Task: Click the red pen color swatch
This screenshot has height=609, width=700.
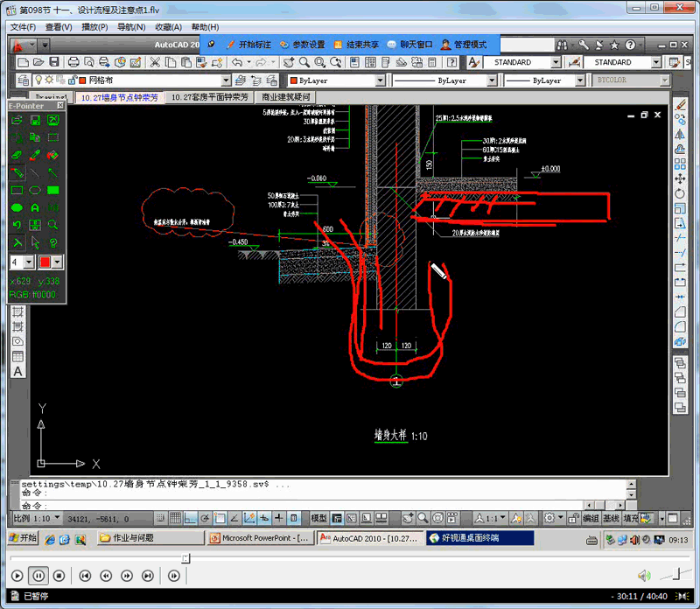Action: (45, 262)
